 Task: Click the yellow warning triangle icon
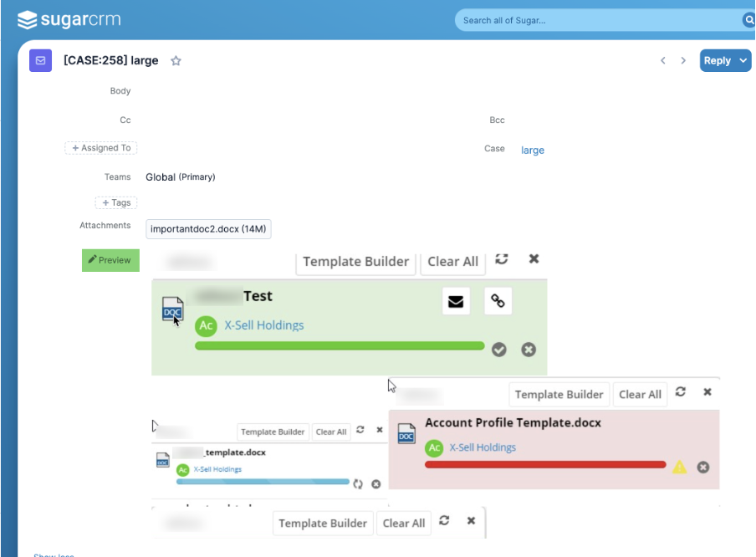(679, 467)
